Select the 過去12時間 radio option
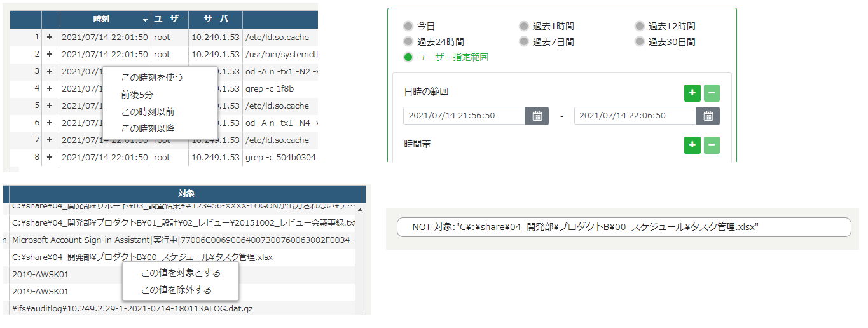This screenshot has width=868, height=328. (x=640, y=26)
